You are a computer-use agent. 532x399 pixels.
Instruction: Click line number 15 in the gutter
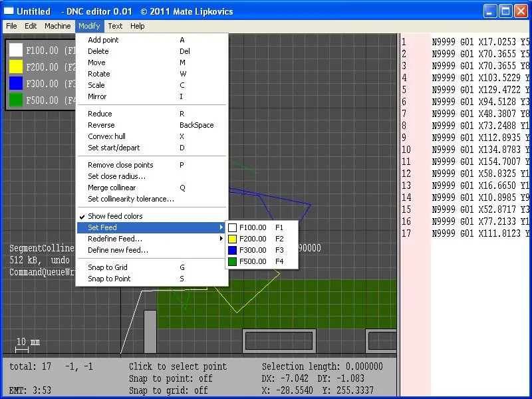(x=406, y=209)
